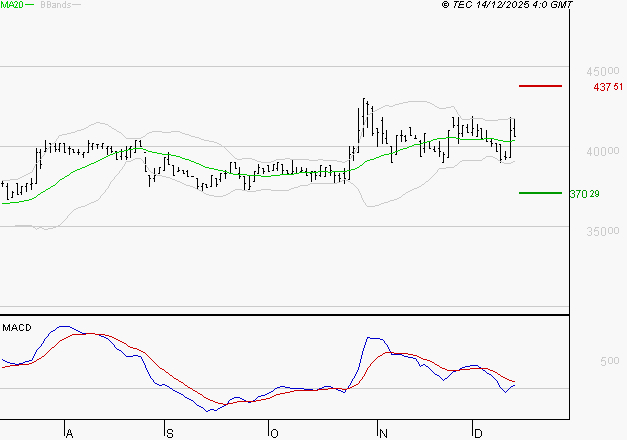627x440 pixels.
Task: Select month N on the time axis
Action: [x=382, y=432]
